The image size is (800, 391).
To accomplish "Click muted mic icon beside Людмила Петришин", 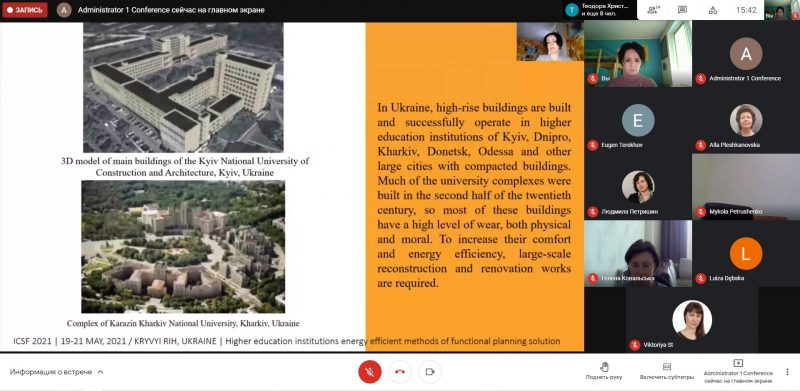I will [592, 211].
